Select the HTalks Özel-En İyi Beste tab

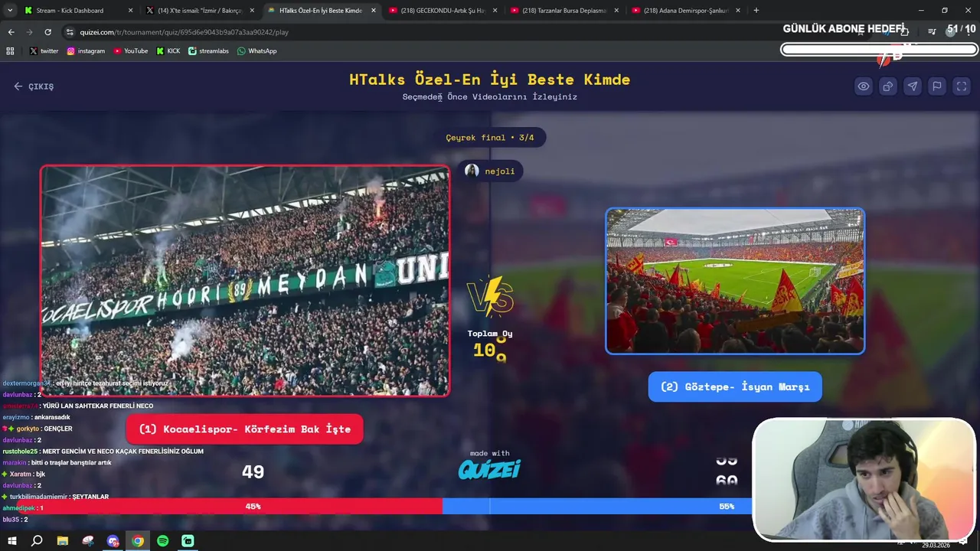click(x=322, y=11)
